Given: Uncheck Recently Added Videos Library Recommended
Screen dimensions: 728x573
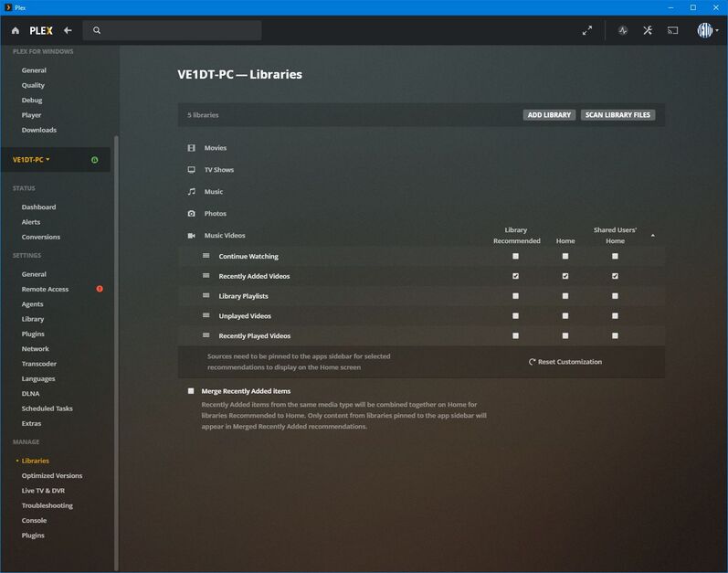Looking at the screenshot, I should click(515, 276).
